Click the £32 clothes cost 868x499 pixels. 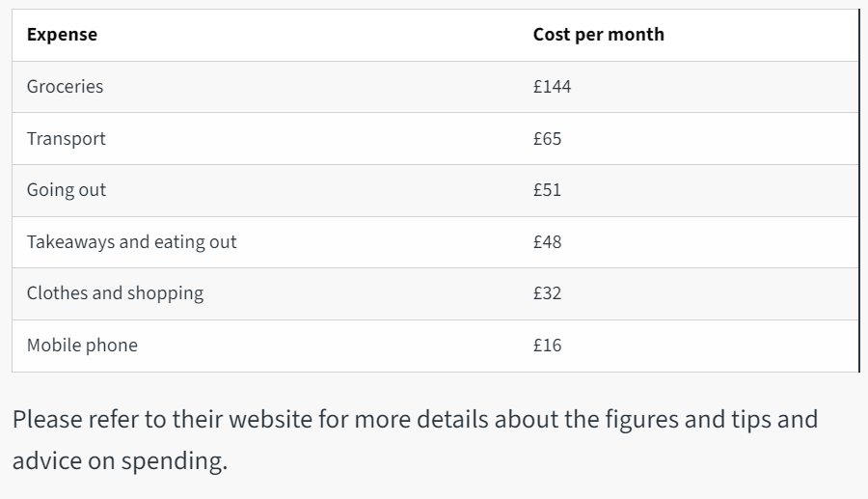click(x=547, y=293)
